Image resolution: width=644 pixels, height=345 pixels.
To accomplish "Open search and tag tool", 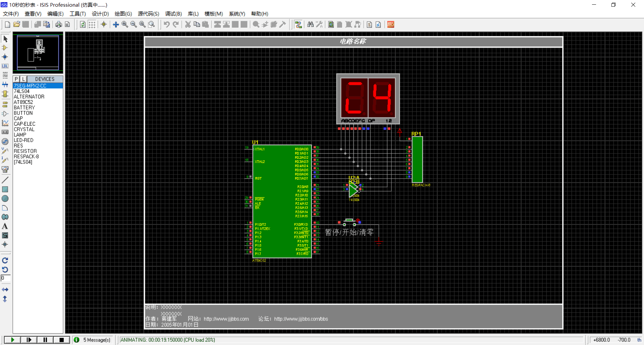I will click(x=311, y=24).
